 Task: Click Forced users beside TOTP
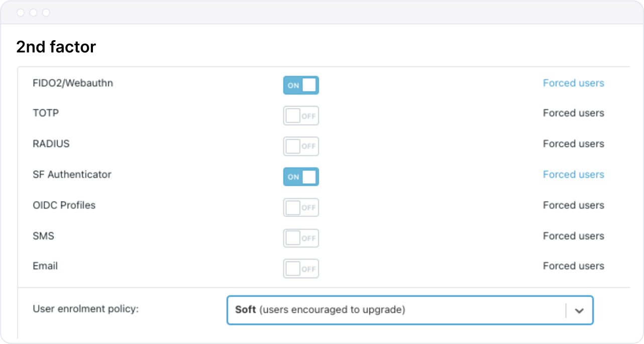click(x=573, y=113)
